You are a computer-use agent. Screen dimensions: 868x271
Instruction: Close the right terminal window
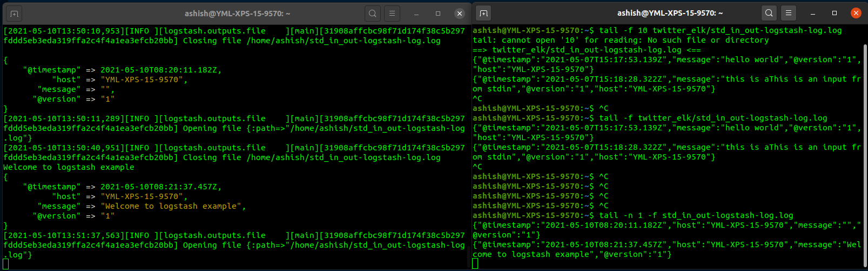click(856, 13)
